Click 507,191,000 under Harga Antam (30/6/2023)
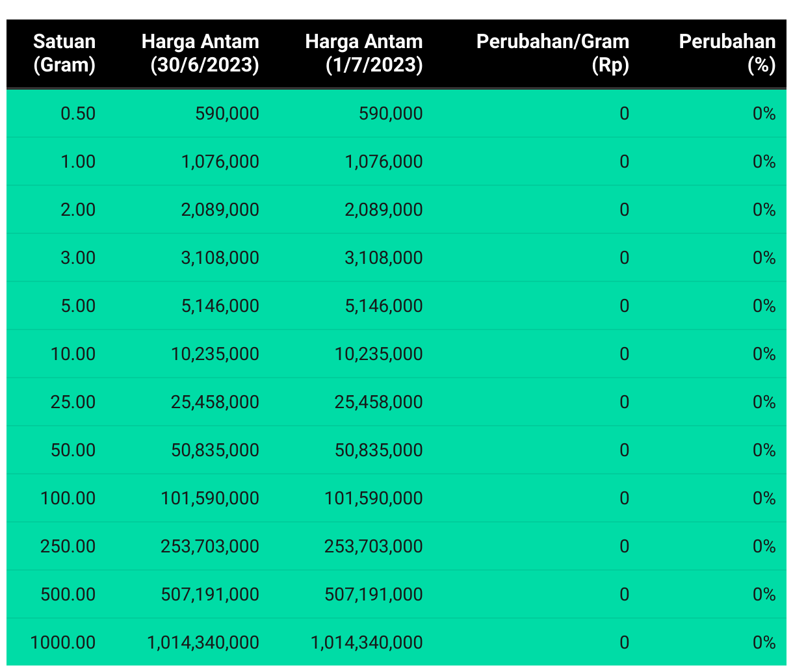 210,595
